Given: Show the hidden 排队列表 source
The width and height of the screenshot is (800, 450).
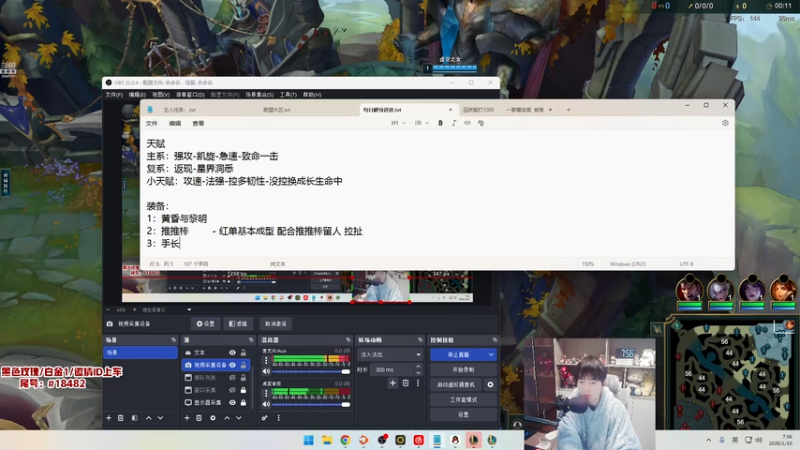Looking at the screenshot, I should click(232, 378).
